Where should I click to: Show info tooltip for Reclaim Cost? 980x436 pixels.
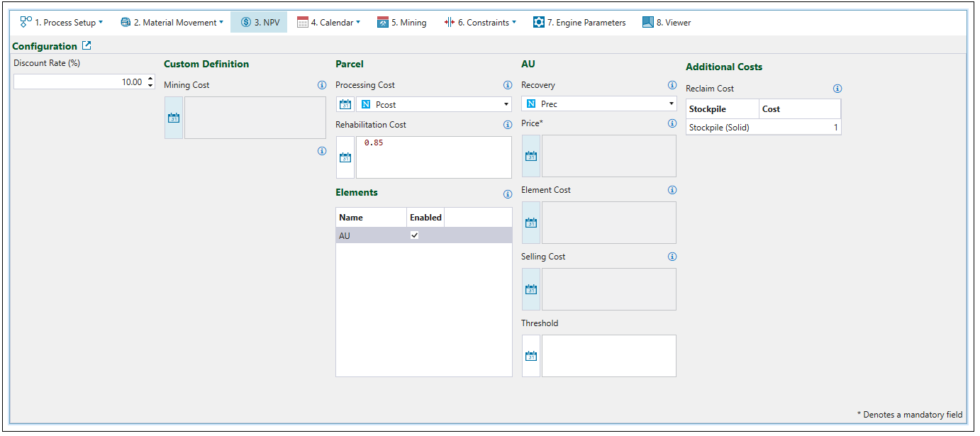837,89
